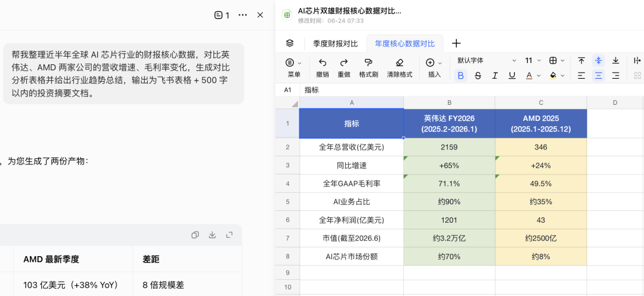Screen dimensions: 644x296
Task: Toggle bold formatting
Action: coord(461,76)
